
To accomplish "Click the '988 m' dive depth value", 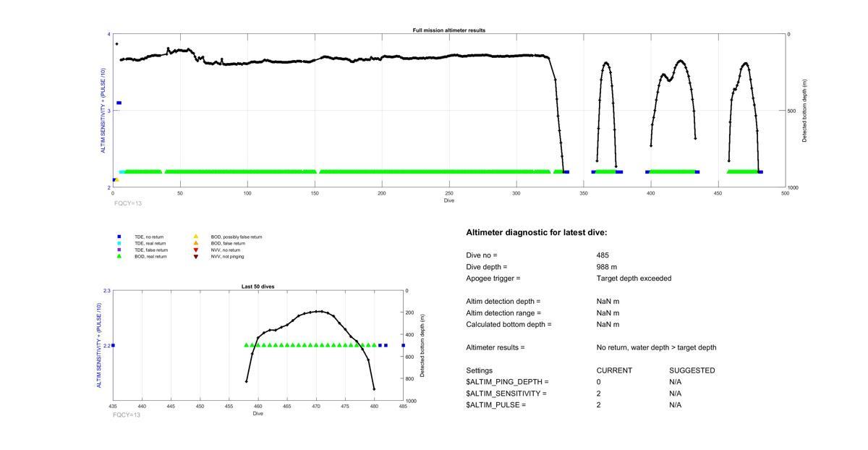I will (x=607, y=267).
